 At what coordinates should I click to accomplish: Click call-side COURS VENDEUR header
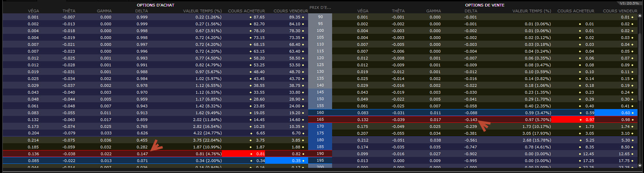[291, 11]
